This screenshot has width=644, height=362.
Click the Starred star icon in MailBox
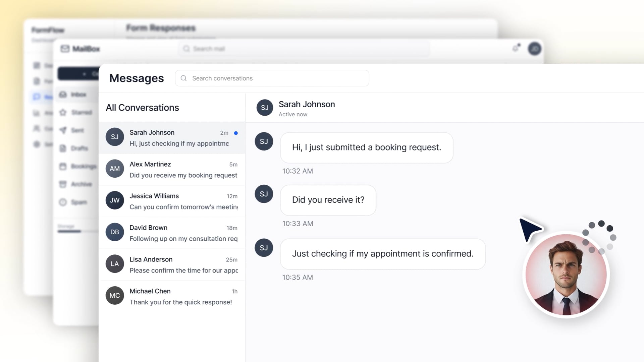(x=63, y=112)
